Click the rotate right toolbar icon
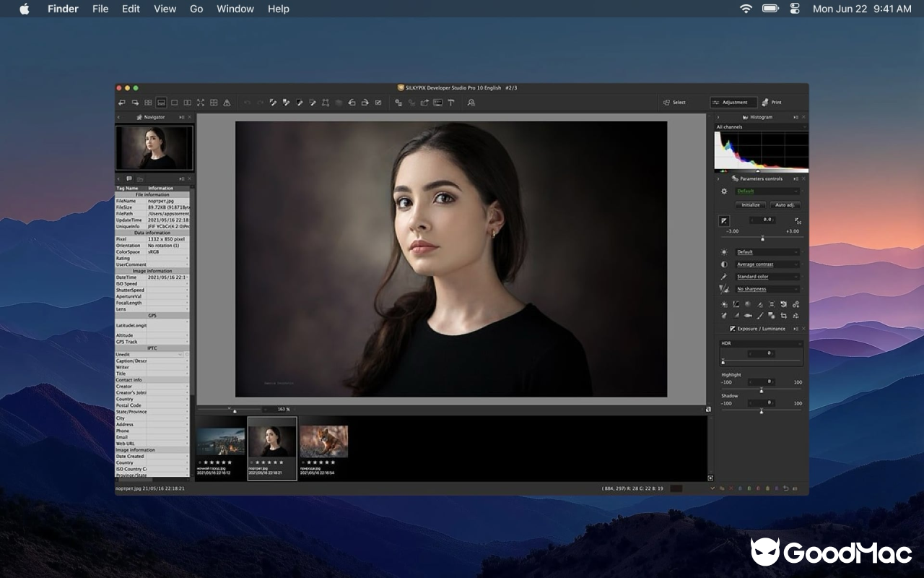This screenshot has height=578, width=924. (365, 103)
